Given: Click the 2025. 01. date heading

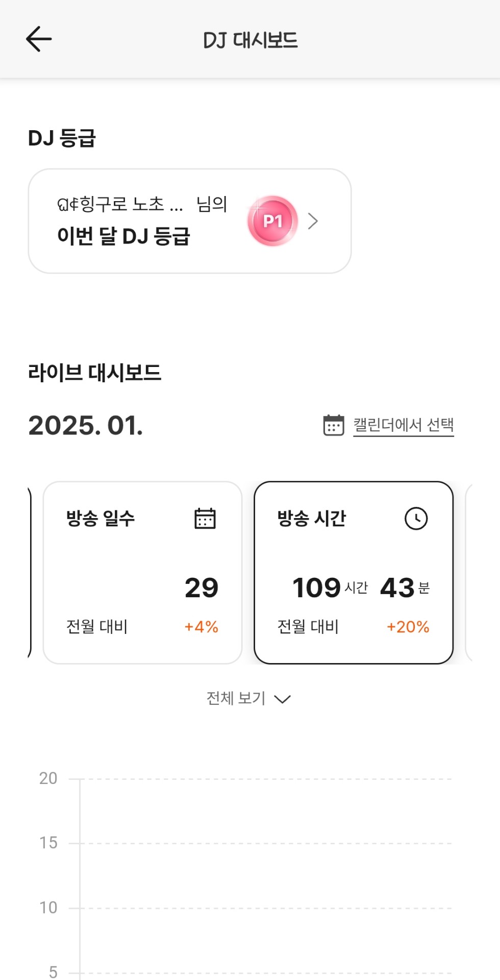Looking at the screenshot, I should tap(85, 426).
